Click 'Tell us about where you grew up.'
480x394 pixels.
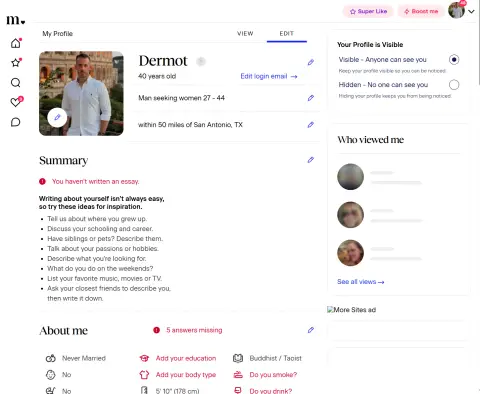(97, 219)
